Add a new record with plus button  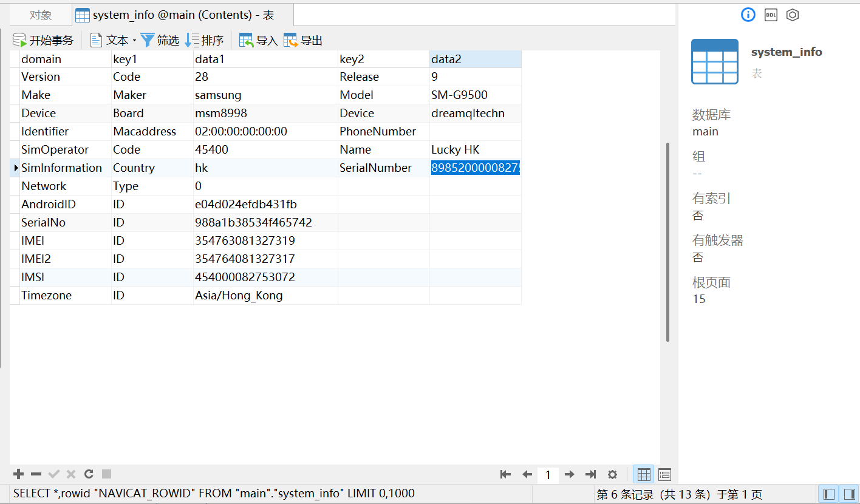coord(19,474)
